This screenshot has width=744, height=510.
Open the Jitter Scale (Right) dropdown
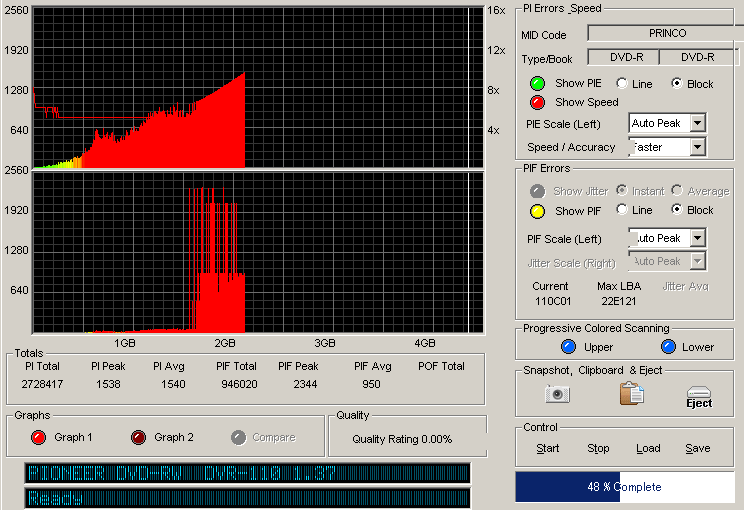(697, 261)
